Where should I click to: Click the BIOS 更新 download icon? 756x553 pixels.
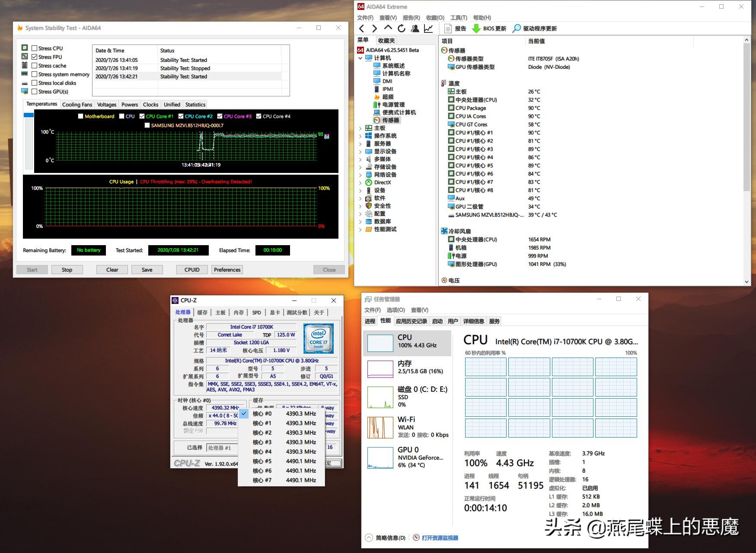(x=476, y=29)
